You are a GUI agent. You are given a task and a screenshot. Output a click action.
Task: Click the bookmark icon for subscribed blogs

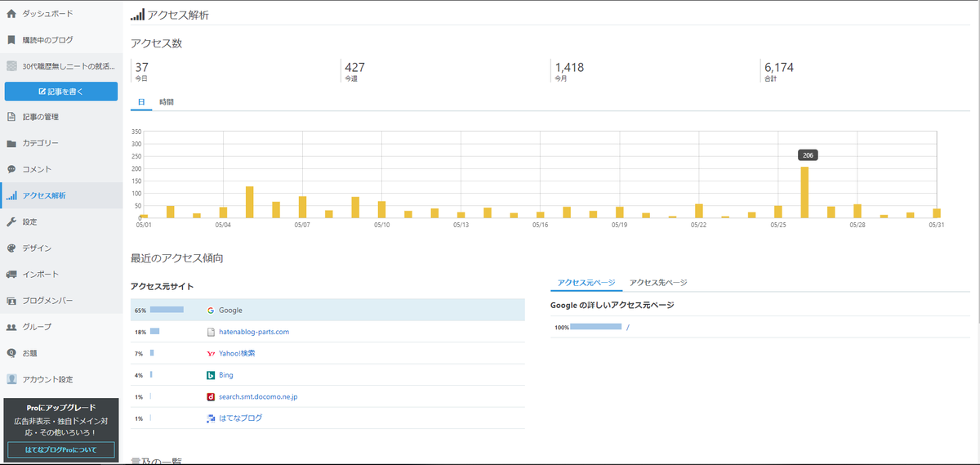(x=11, y=40)
